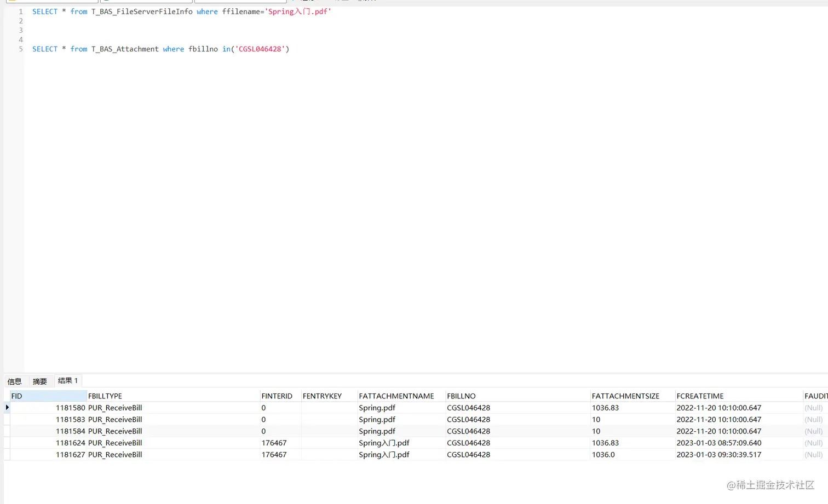This screenshot has width=828, height=504.
Task: Click the (Null) cell in row 1181584
Action: coord(813,431)
